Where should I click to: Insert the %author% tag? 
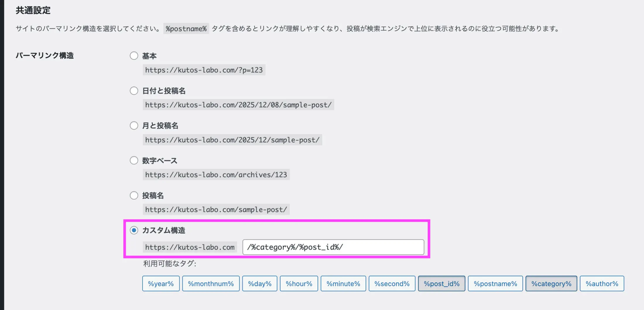click(x=602, y=284)
